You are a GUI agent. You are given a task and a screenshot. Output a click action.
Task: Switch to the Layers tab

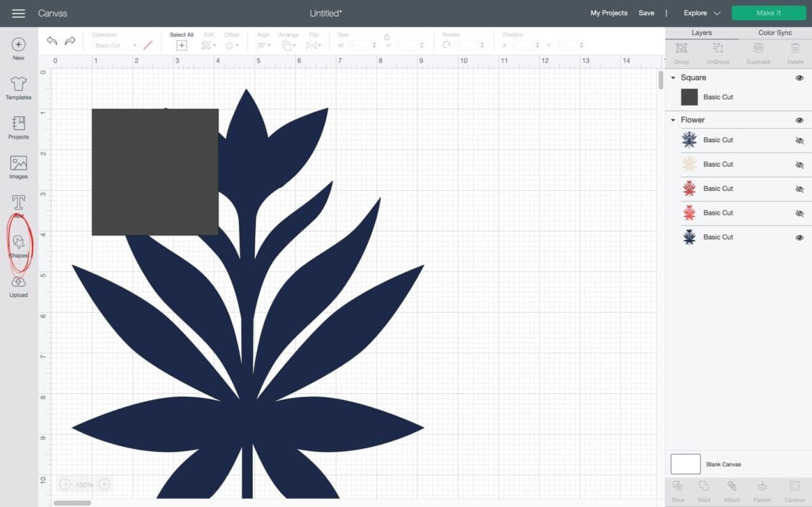[701, 32]
